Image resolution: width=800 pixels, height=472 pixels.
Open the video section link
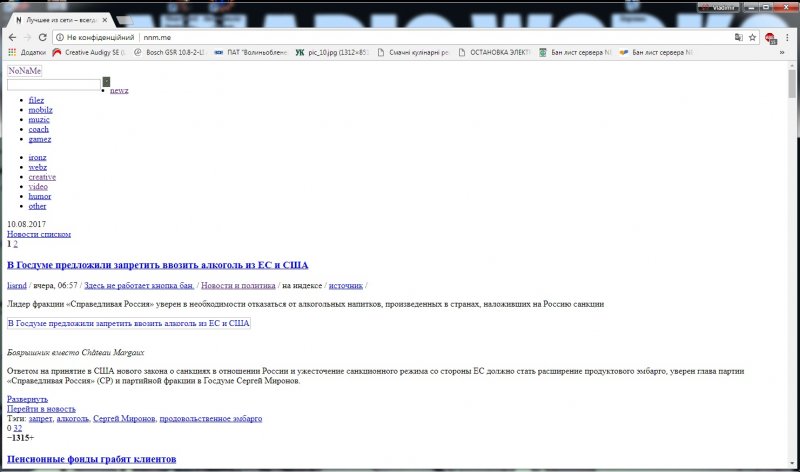coord(38,186)
